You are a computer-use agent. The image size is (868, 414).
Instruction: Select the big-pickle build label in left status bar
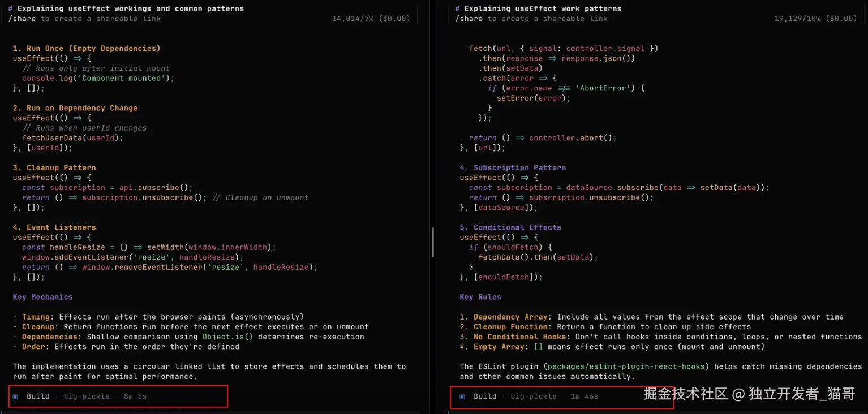86,396
